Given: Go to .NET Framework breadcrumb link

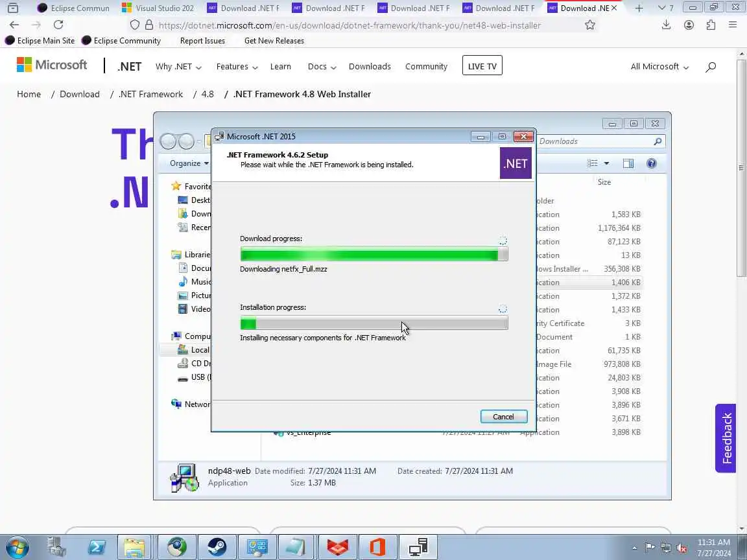Looking at the screenshot, I should coord(150,94).
